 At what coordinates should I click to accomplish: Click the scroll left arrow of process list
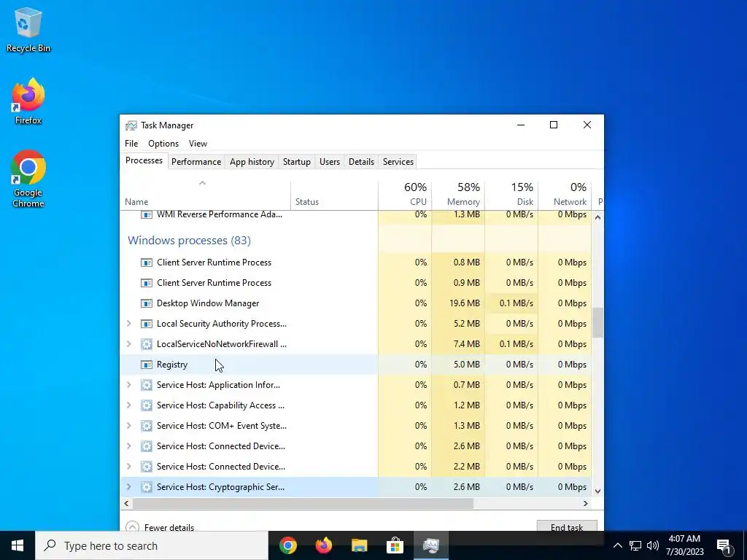coord(126,503)
